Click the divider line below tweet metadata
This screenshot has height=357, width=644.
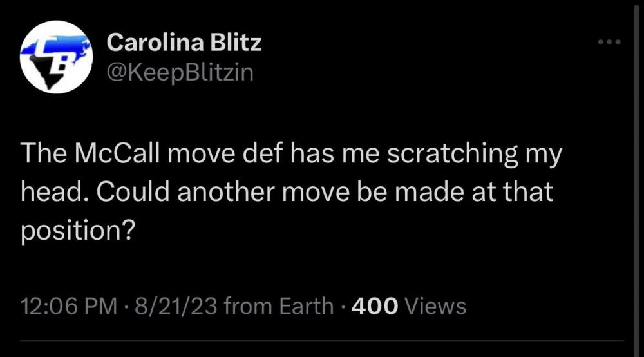coord(322,341)
